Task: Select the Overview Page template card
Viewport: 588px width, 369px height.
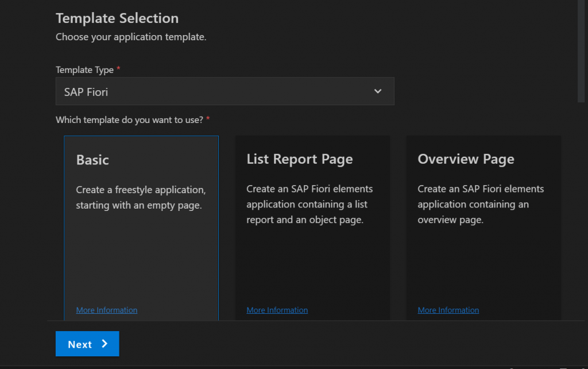Action: (x=483, y=228)
